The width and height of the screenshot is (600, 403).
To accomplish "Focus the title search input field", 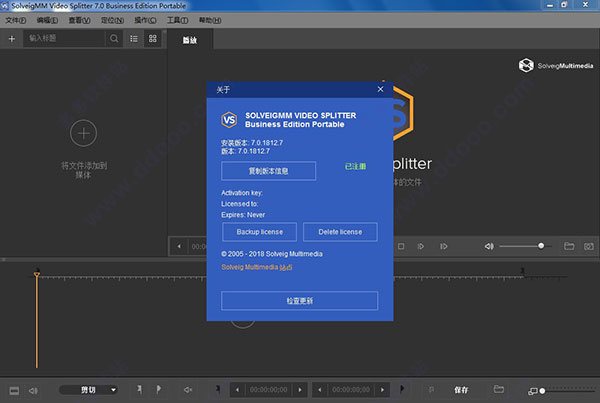I will [x=64, y=38].
